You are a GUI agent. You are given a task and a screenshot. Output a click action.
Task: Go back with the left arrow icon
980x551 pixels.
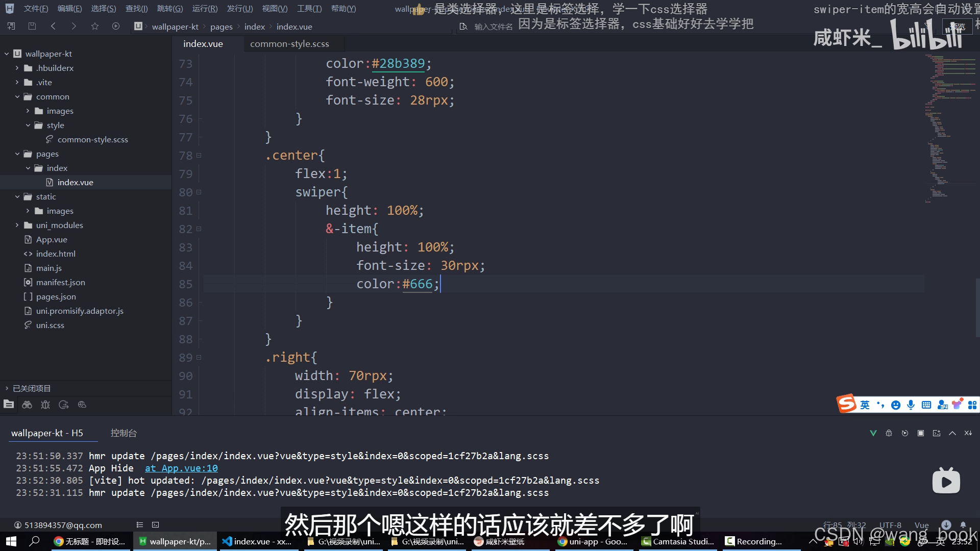click(53, 26)
